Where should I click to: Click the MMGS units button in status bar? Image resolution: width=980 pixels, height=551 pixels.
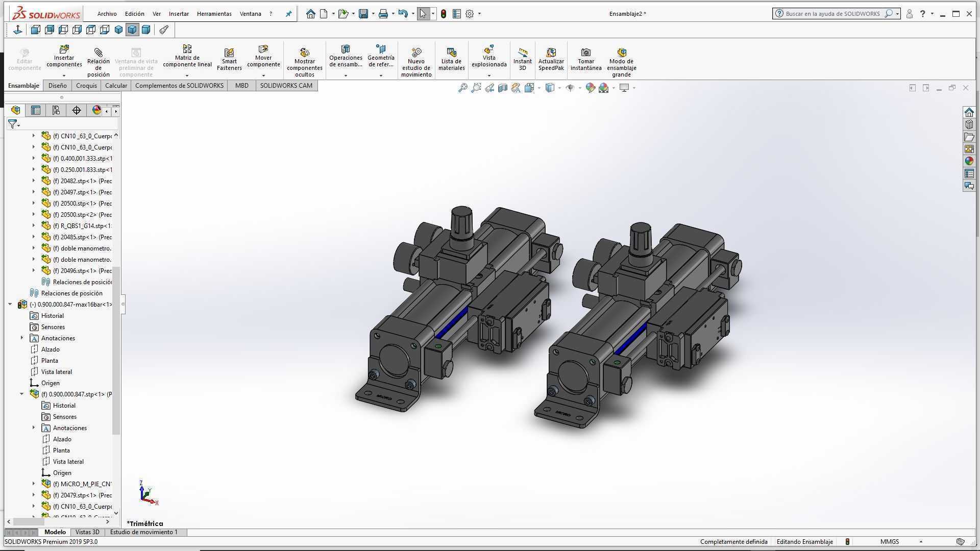pos(890,542)
